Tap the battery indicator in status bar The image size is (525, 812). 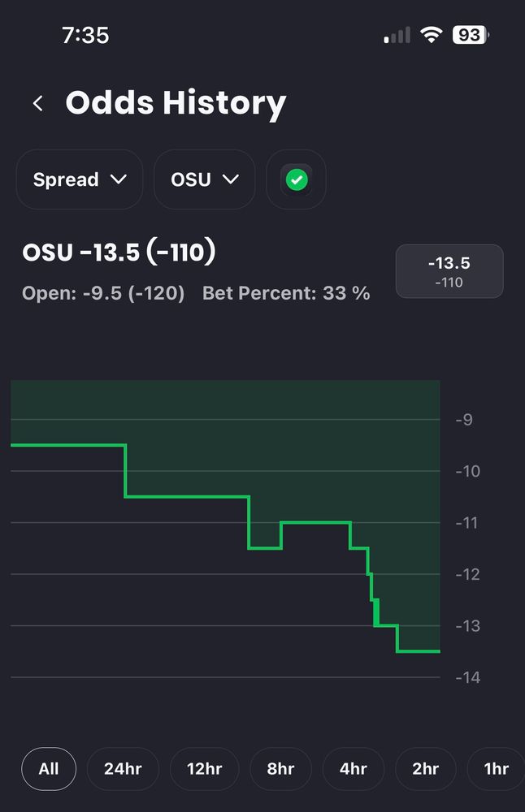(x=471, y=36)
